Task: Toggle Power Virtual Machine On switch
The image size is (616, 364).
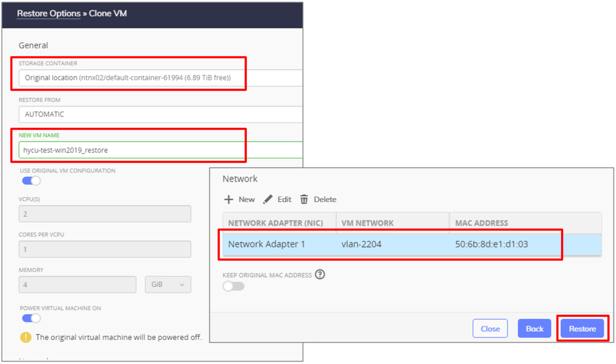Action: click(x=31, y=318)
